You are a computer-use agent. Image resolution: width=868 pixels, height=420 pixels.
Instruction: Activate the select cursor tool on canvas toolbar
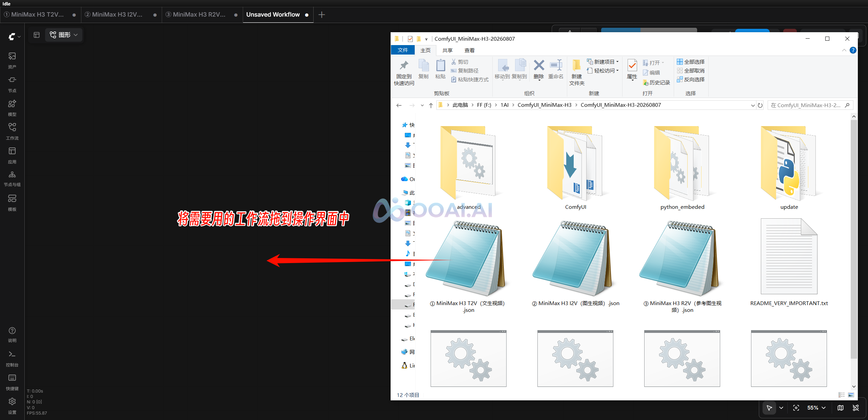[769, 408]
